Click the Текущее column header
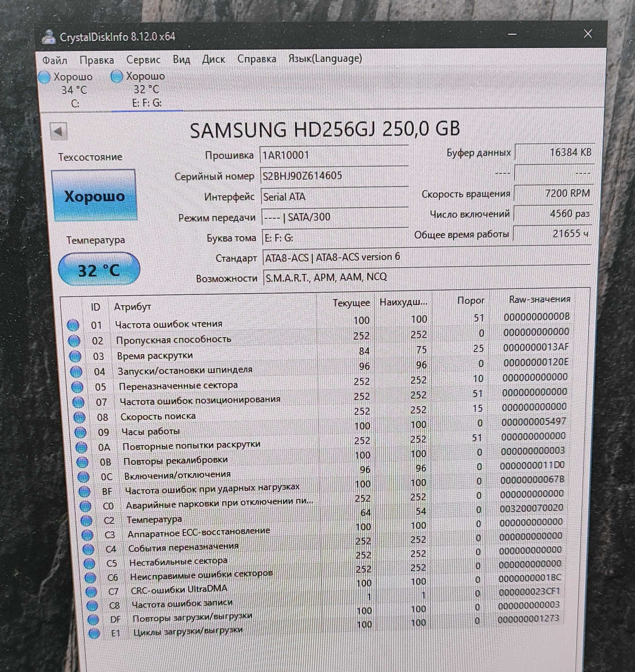The image size is (635, 672). 351,303
